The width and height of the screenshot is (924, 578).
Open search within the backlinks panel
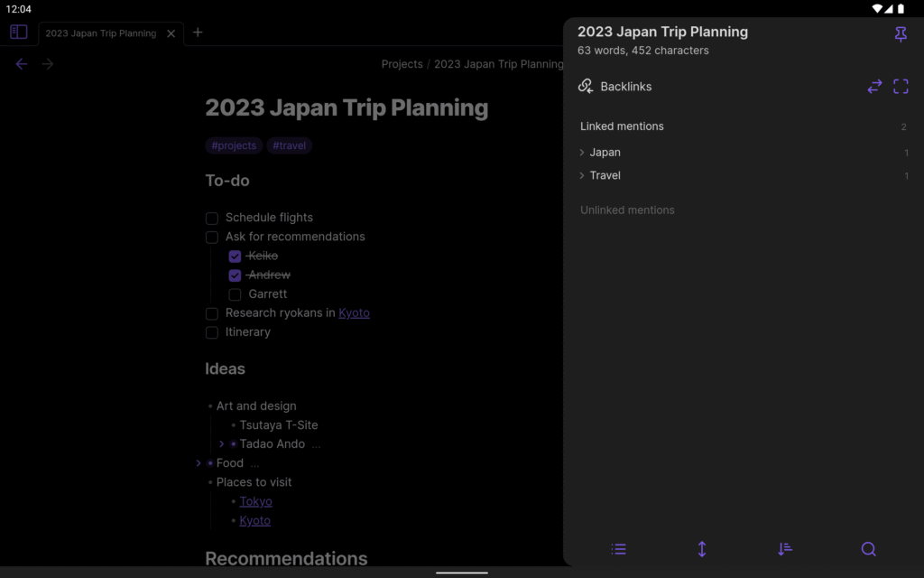(868, 548)
